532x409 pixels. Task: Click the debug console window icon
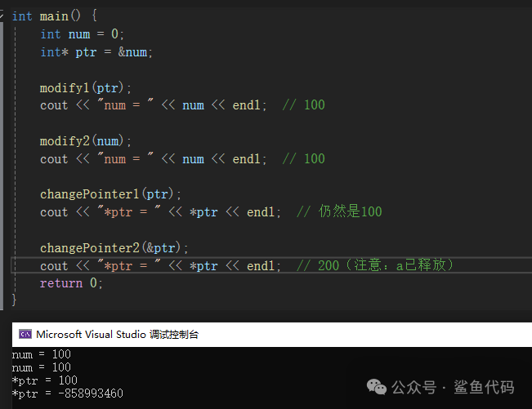click(25, 334)
